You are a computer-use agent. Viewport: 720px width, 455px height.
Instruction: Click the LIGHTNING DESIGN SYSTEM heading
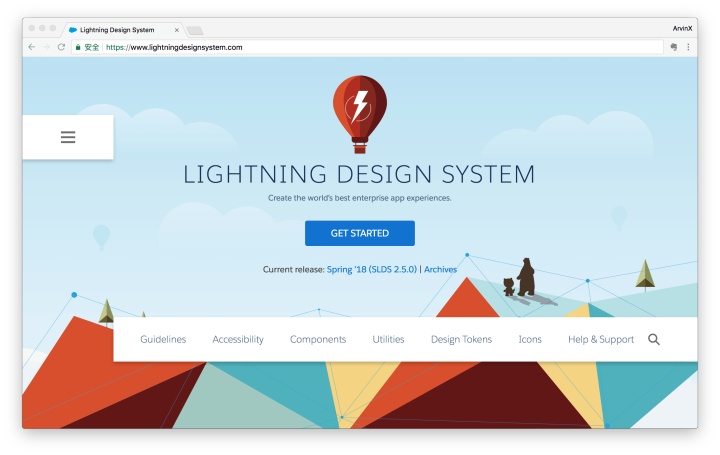pos(360,174)
